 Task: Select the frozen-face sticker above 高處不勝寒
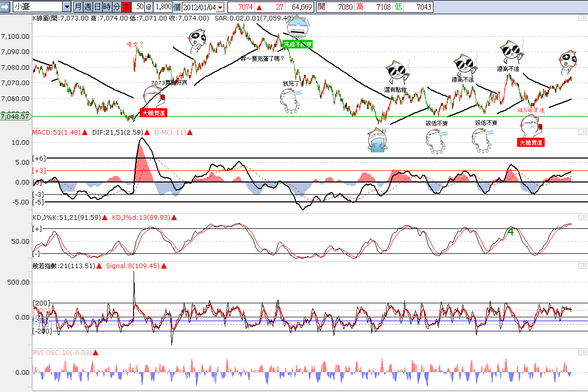298,27
